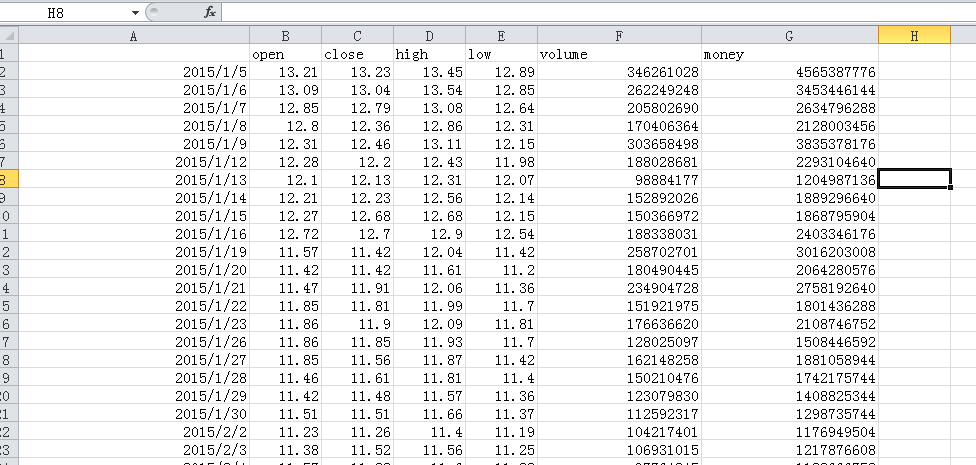Click open value 13.21
The image size is (976, 465).
[286, 72]
